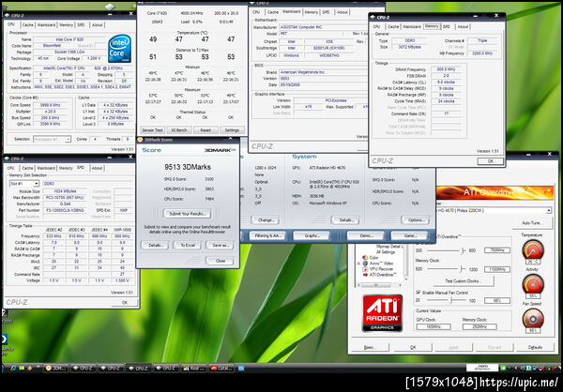
Task: Click the Activity gauge in ATI Overdrive
Action: click(x=533, y=283)
